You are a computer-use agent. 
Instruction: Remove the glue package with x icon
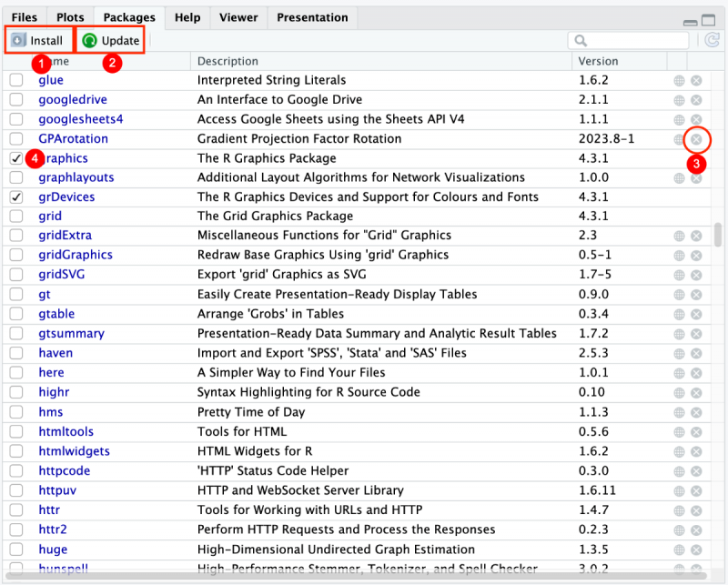[x=696, y=81]
